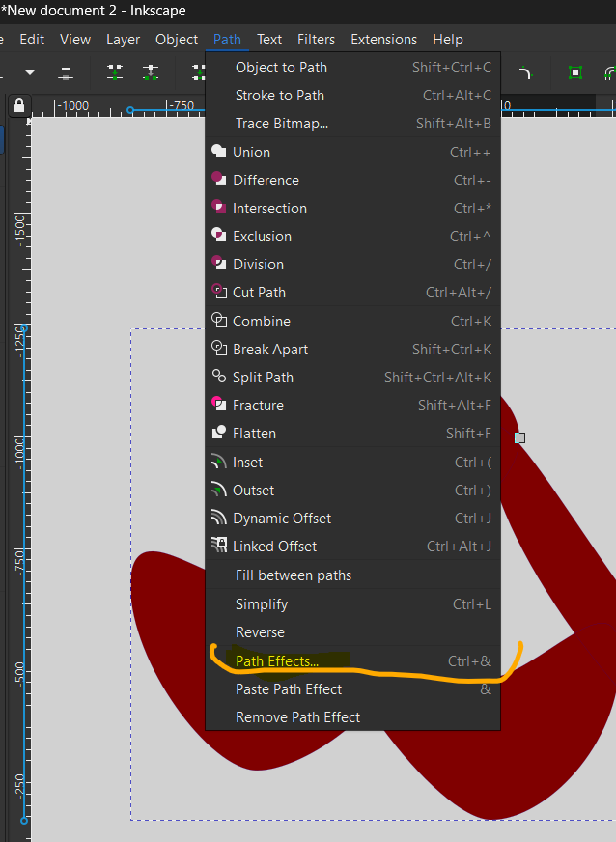Select Division boolean operation

pos(352,265)
